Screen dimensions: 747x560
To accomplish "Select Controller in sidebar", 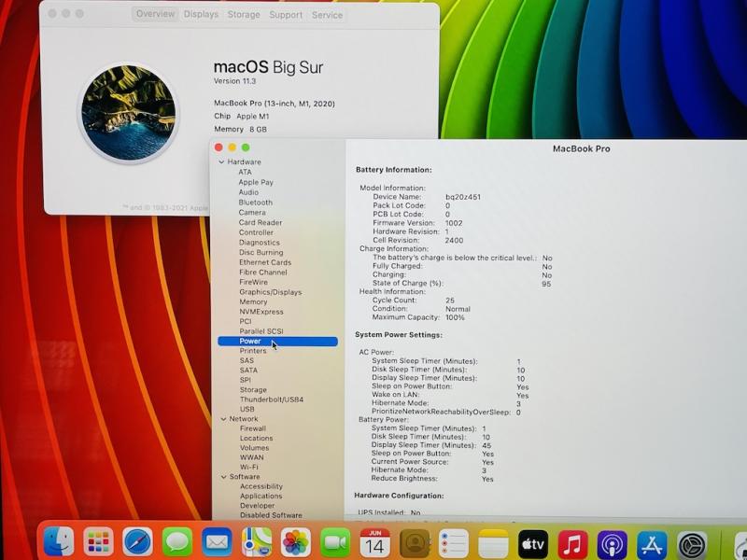I will point(256,232).
